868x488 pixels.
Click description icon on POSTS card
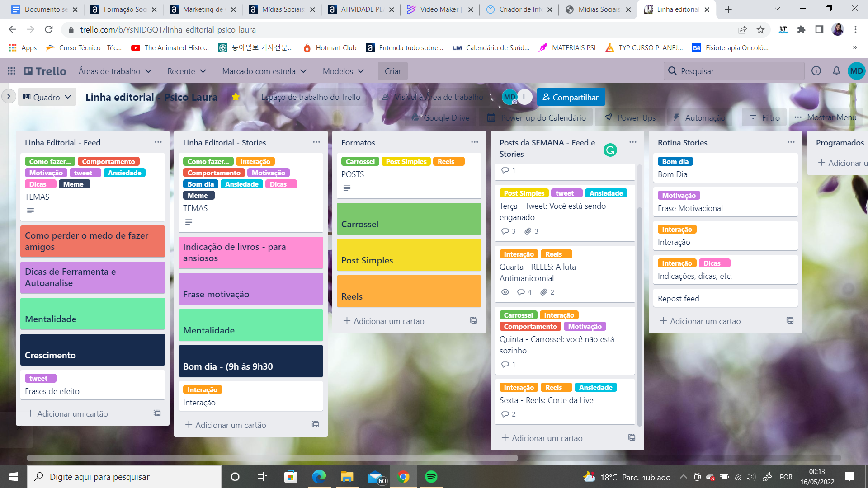(x=347, y=188)
